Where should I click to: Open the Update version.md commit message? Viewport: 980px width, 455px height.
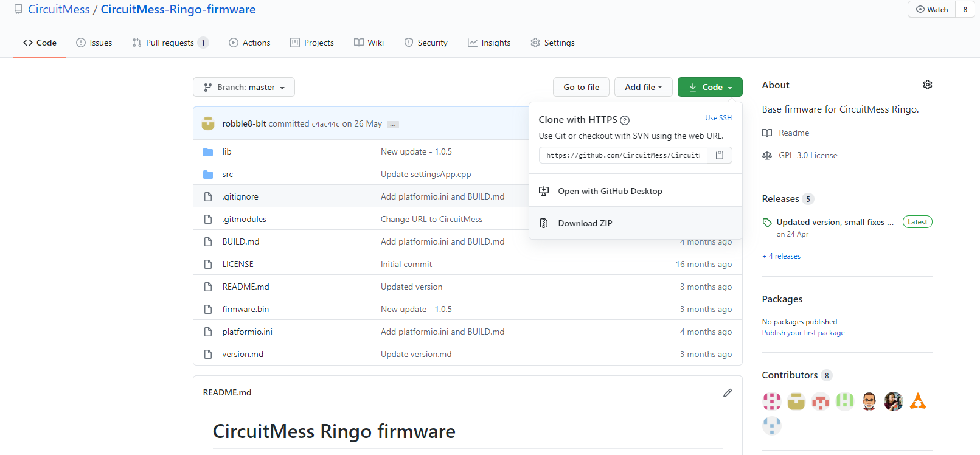[x=416, y=355]
